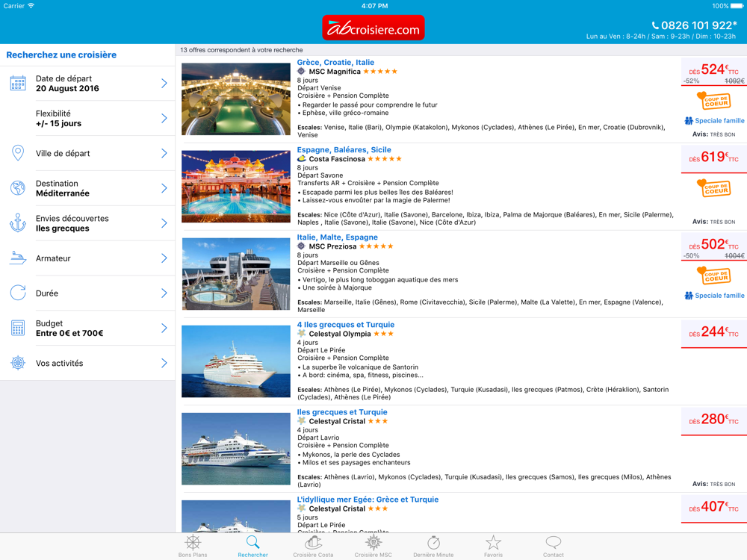
Task: Tap 'Avis: TRÈS BON' on the Costa Fascinosa offer
Action: click(x=713, y=222)
